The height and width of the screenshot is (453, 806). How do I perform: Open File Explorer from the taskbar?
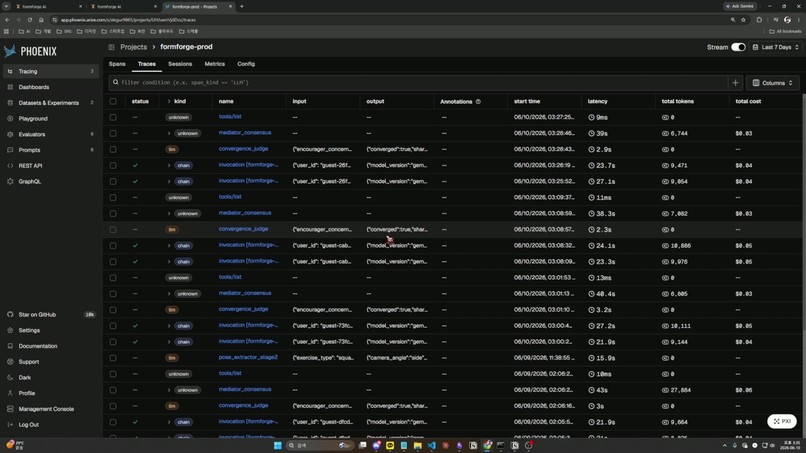[x=417, y=445]
